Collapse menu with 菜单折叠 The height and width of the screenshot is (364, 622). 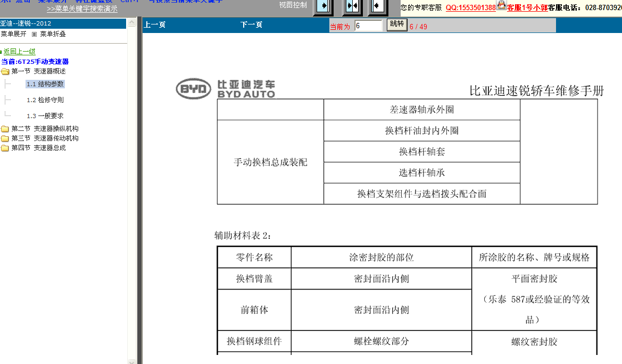[x=53, y=34]
